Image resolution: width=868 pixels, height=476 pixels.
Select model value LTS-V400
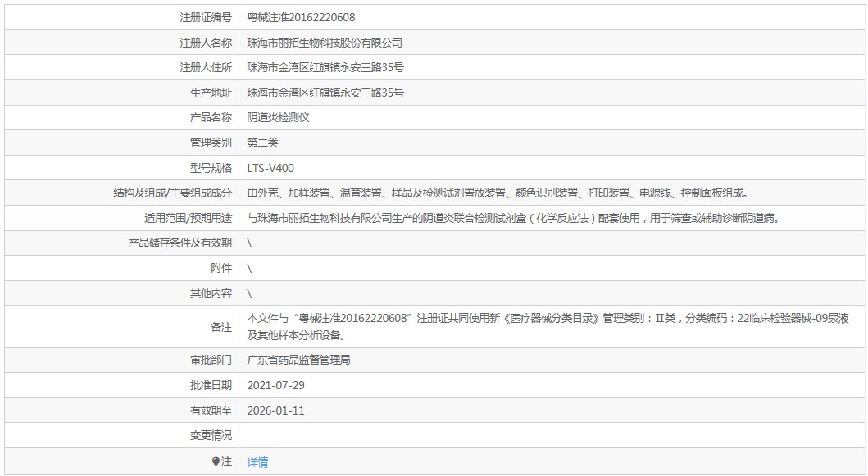pyautogui.click(x=270, y=168)
